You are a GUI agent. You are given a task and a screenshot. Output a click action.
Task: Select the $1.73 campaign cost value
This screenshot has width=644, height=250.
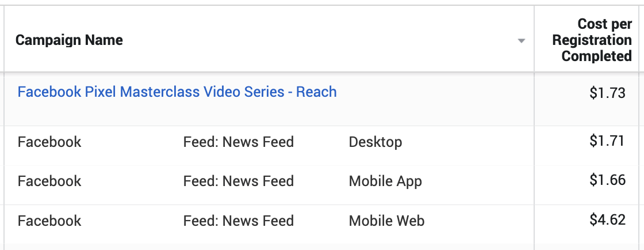[x=607, y=93]
